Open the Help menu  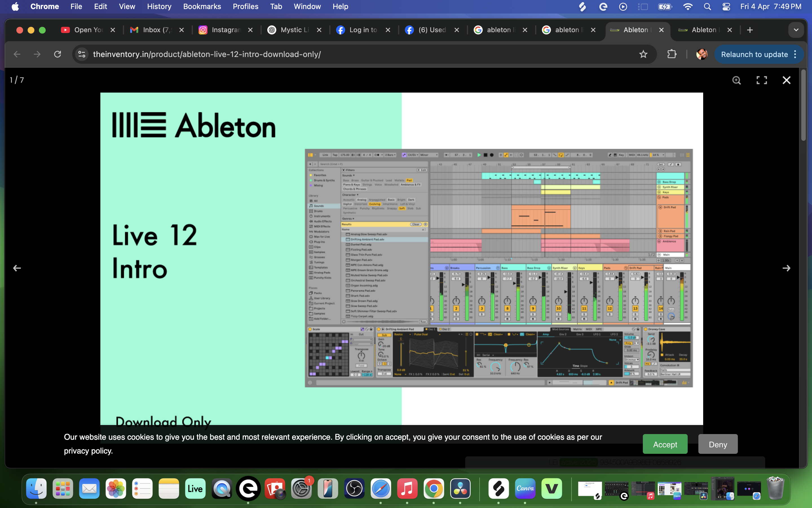point(340,6)
